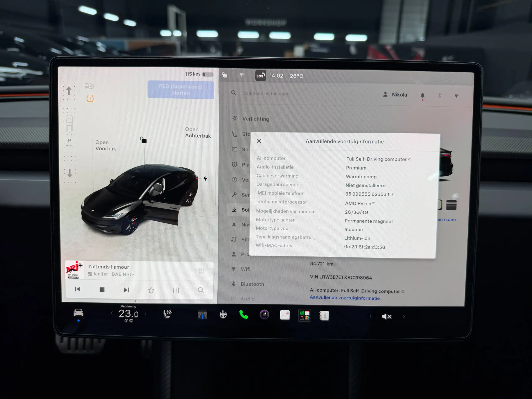Tap the gear selector strip down arrow
The height and width of the screenshot is (399, 532).
70,173
